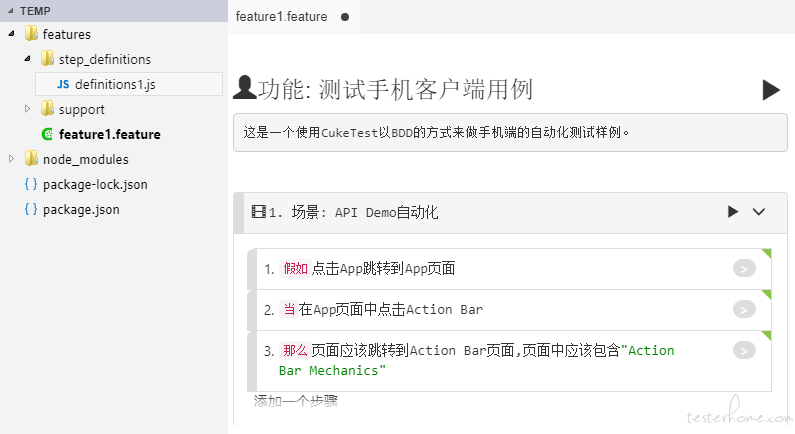Switch to the feature1.feature editor tab
Viewport: 795px width, 434px height.
pyautogui.click(x=281, y=17)
